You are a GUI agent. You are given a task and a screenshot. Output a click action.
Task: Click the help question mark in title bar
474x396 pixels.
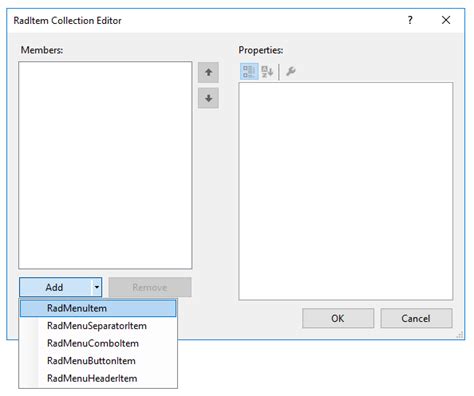point(410,20)
